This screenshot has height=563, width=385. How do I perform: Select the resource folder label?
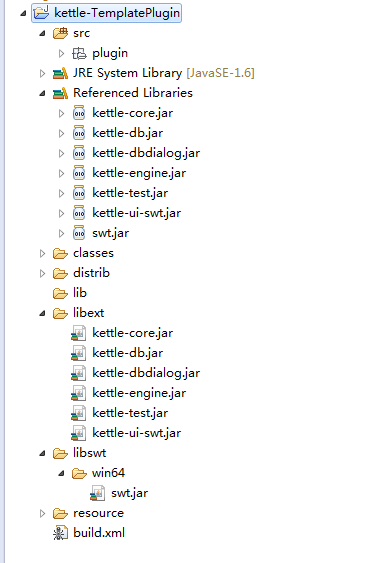(x=98, y=513)
